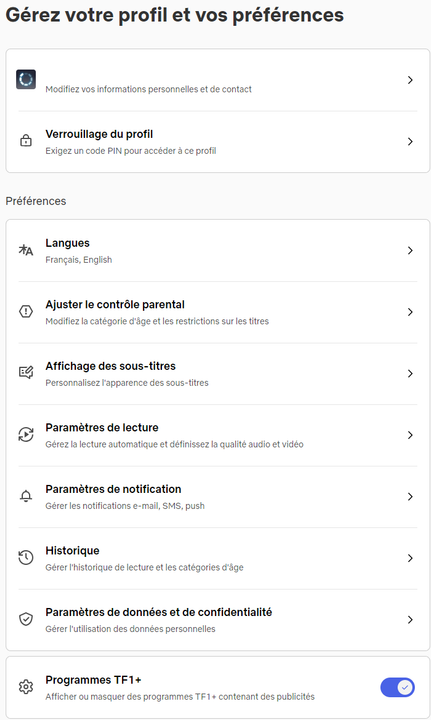Image resolution: width=431 pixels, height=720 pixels.
Task: Open Historique chevron arrow
Action: (410, 558)
